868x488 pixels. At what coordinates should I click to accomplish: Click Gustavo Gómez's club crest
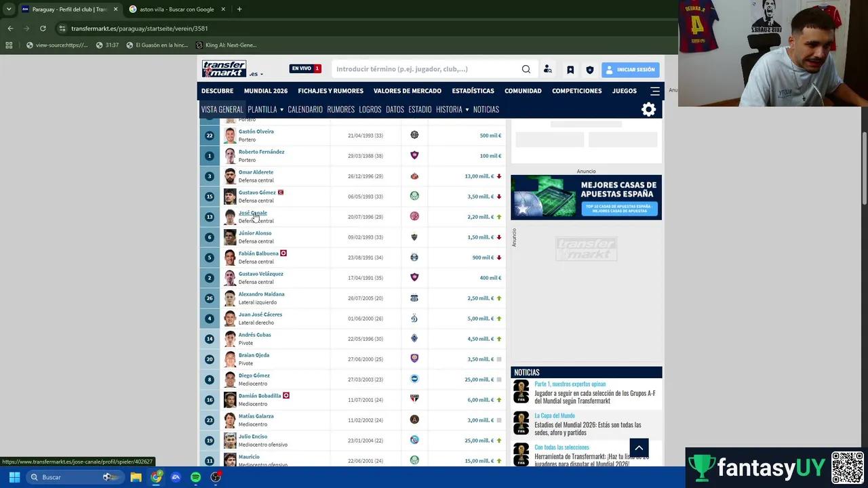(x=414, y=196)
